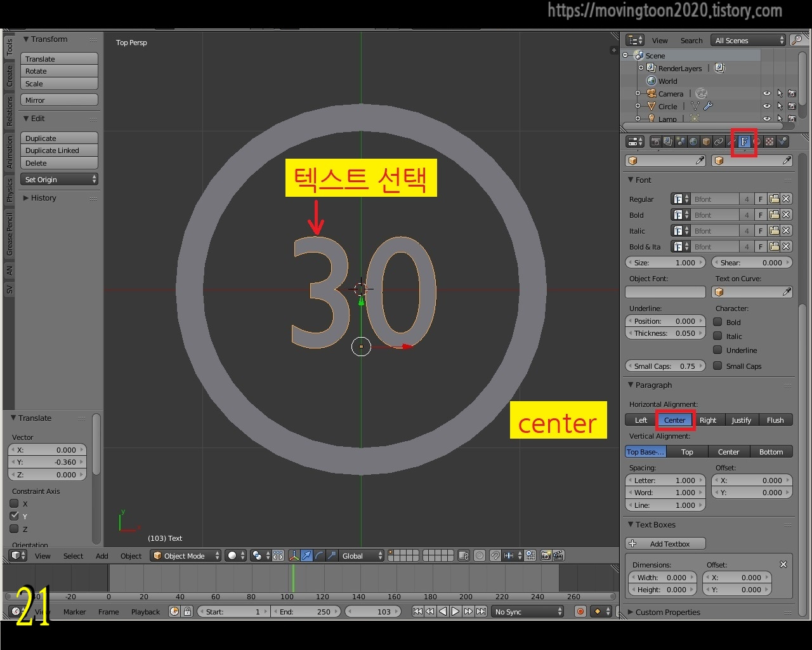812x650 pixels.
Task: Click the Mirror button
Action: click(x=59, y=100)
